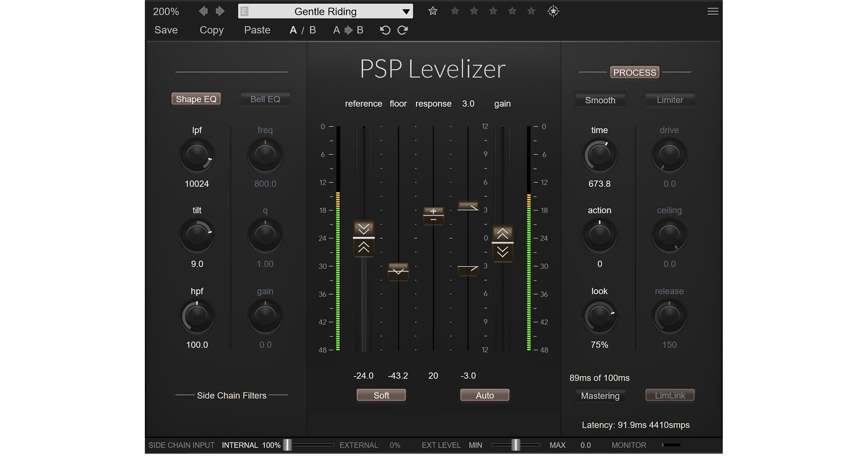Click Save in the toolbar
Screen dimensions: 868x456
[x=166, y=30]
